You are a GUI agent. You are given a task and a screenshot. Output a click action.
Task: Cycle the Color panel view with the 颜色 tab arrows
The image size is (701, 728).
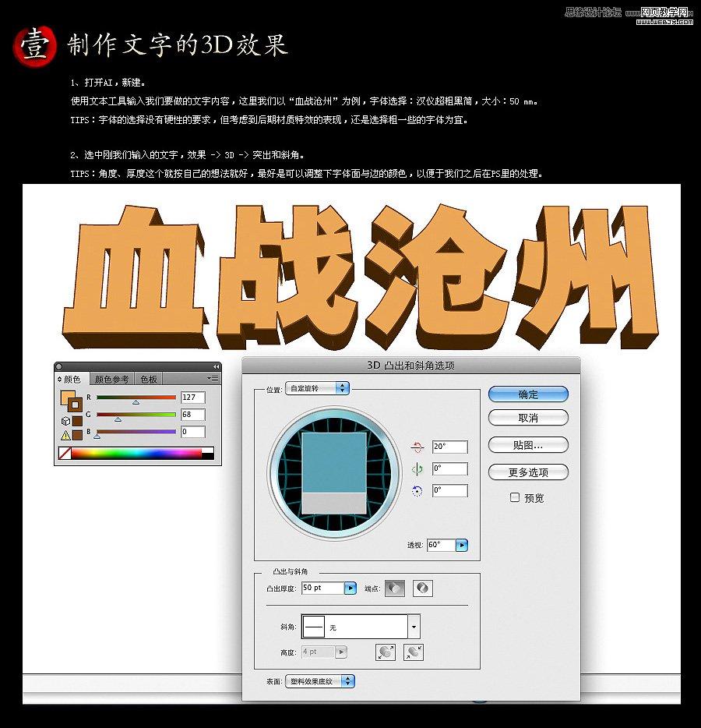pos(60,380)
